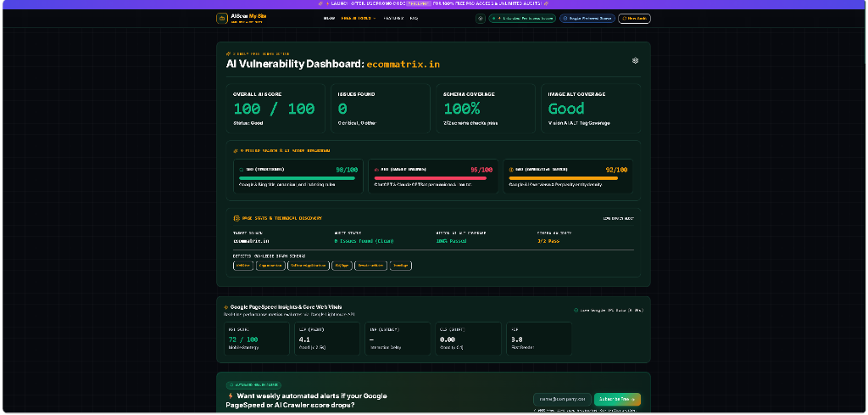Click the green SEO card icon
Image resolution: width=868 pixels, height=415 pixels.
pyautogui.click(x=242, y=170)
